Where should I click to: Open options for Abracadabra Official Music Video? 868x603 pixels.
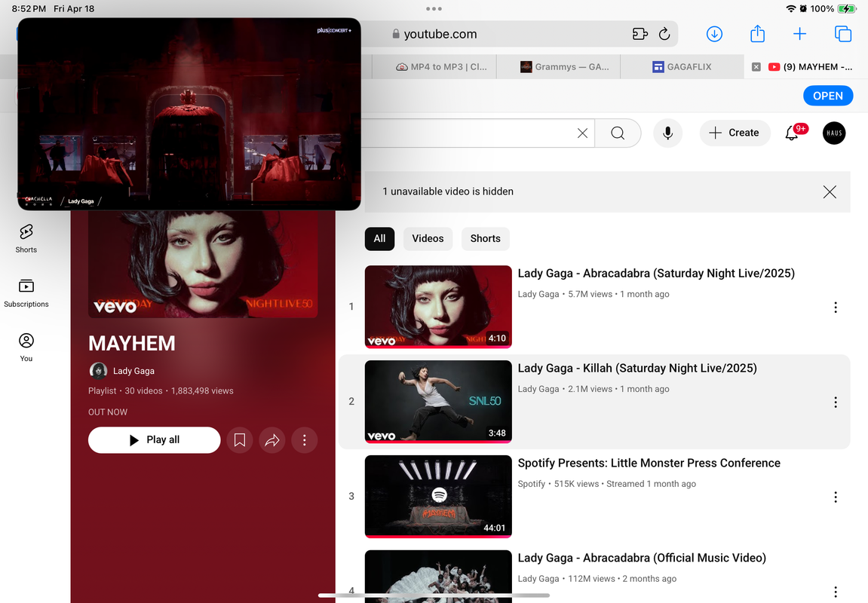(x=836, y=592)
